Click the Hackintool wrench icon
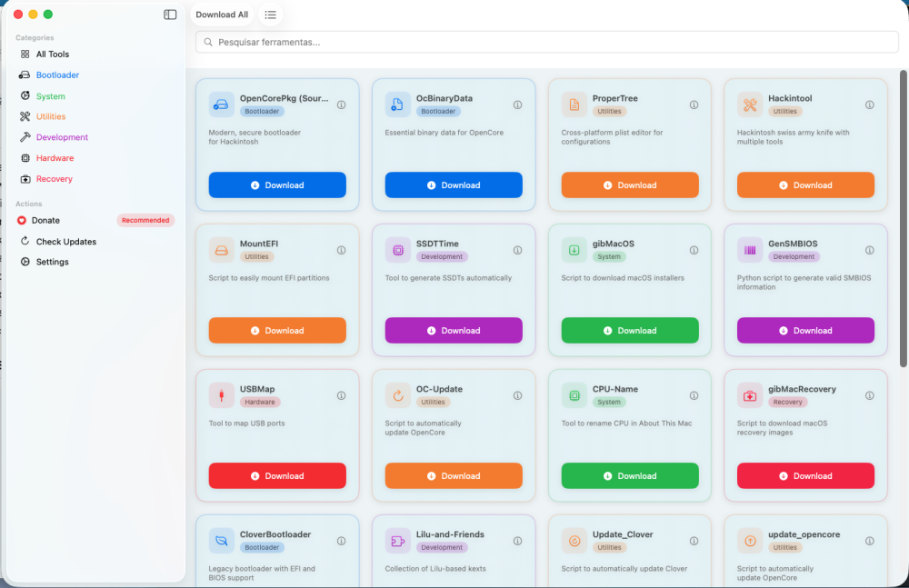This screenshot has height=588, width=909. (750, 105)
